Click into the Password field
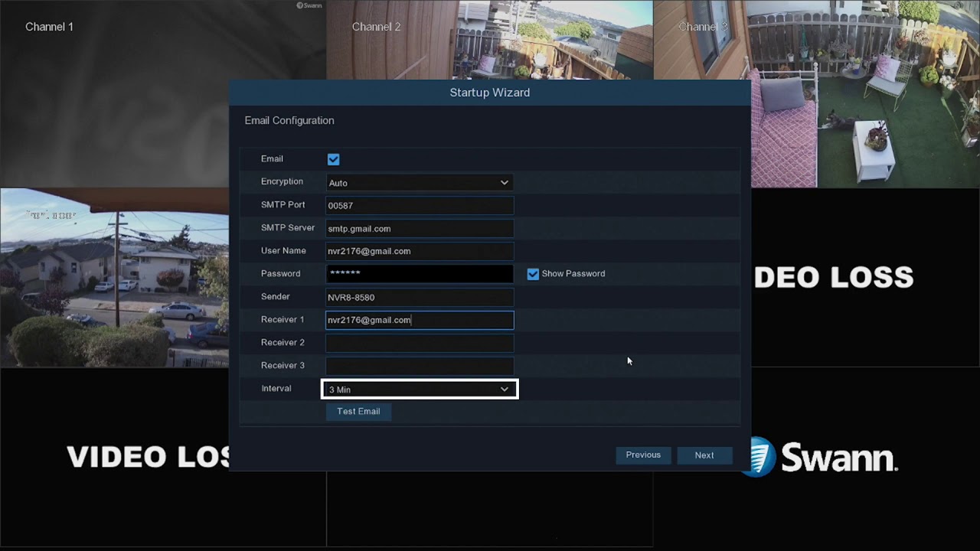 coord(420,274)
